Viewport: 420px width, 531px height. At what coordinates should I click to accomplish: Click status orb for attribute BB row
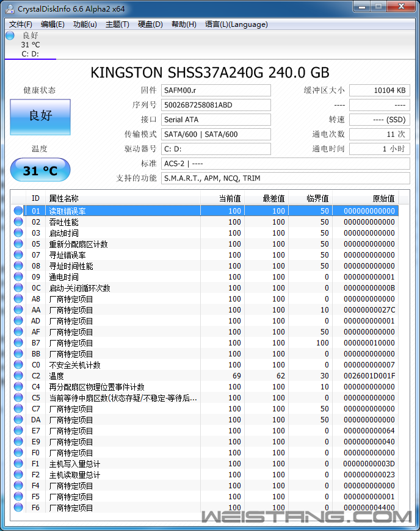point(18,354)
